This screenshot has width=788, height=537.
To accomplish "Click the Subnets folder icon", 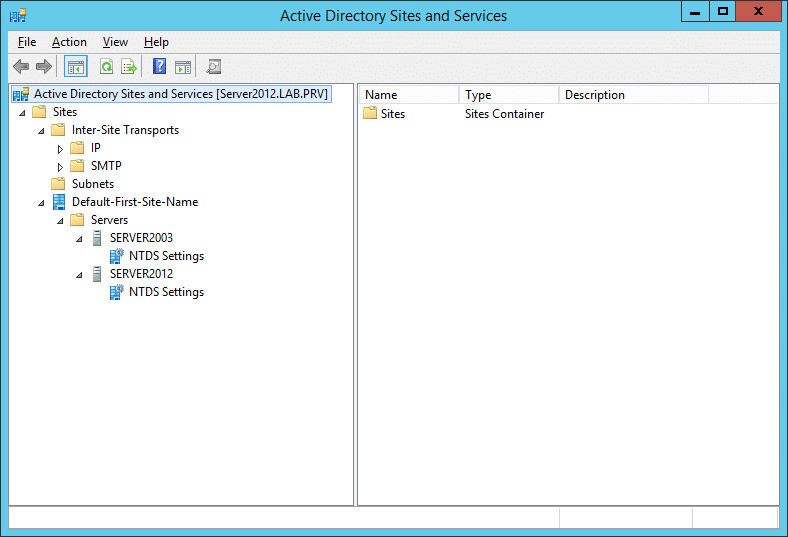I will tap(58, 183).
